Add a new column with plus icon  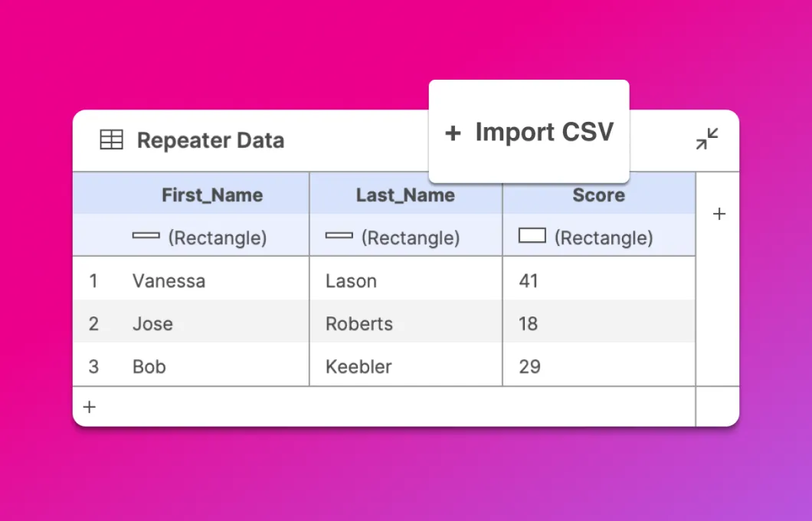click(x=719, y=215)
